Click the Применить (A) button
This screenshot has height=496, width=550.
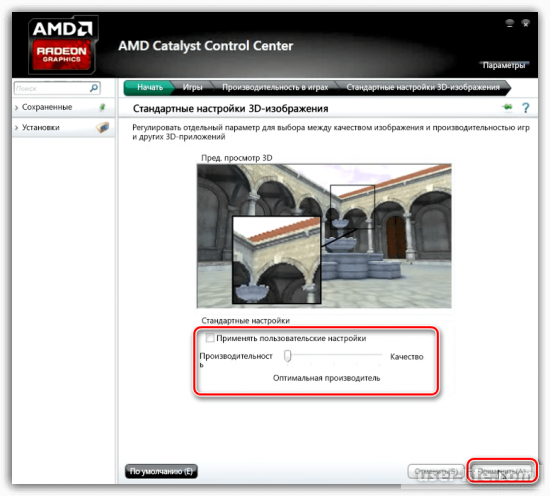click(502, 471)
